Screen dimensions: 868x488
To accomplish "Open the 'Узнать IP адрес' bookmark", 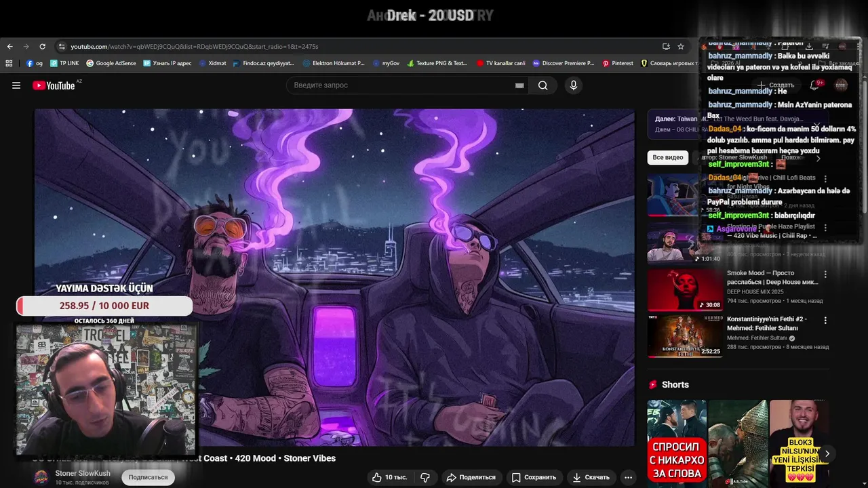I will click(167, 63).
